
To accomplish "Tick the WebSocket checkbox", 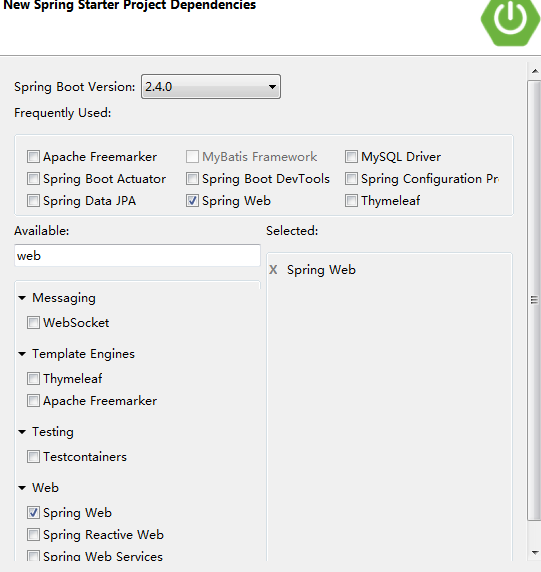I will (x=33, y=323).
